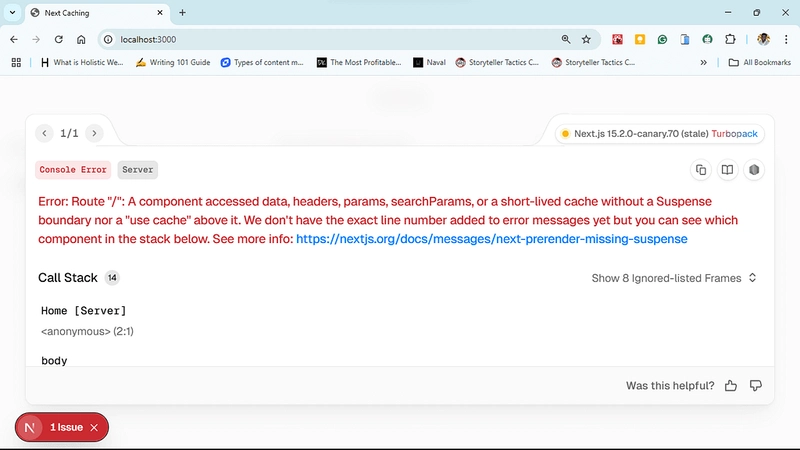Bookmark this page with star icon

pyautogui.click(x=586, y=39)
